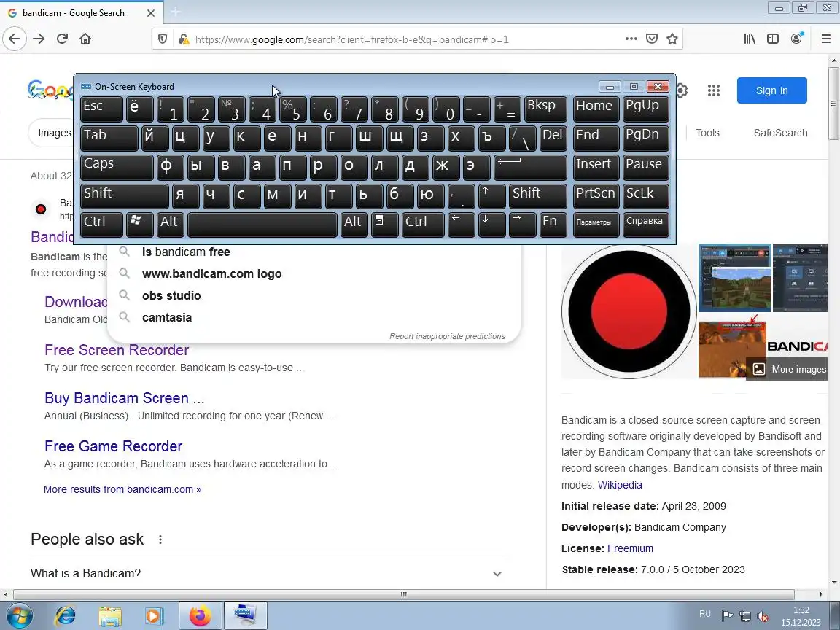Click the horizontal scrollbar at page bottom
Viewport: 840px width, 630px height.
pos(404,594)
